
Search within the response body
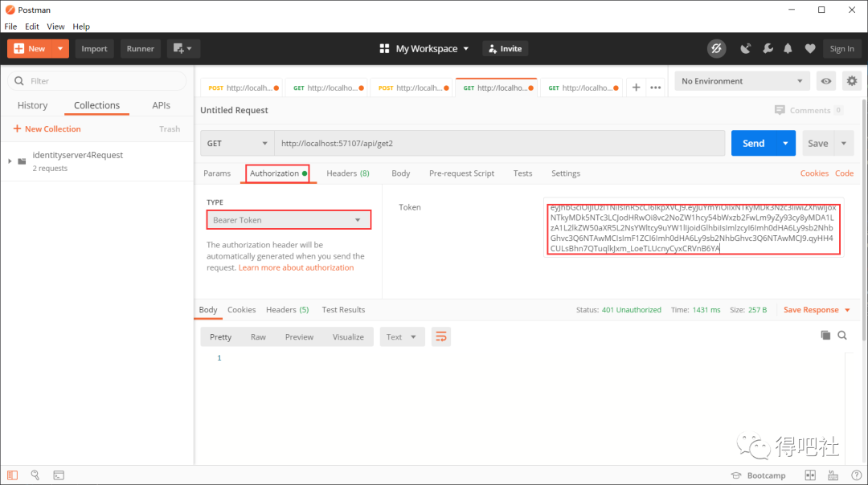pos(842,335)
